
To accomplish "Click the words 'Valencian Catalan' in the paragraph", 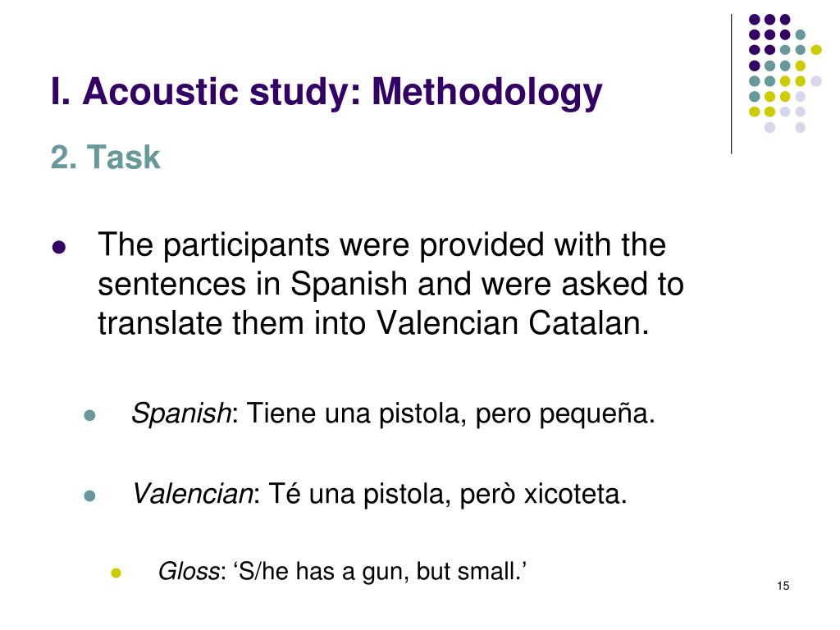I will [512, 323].
